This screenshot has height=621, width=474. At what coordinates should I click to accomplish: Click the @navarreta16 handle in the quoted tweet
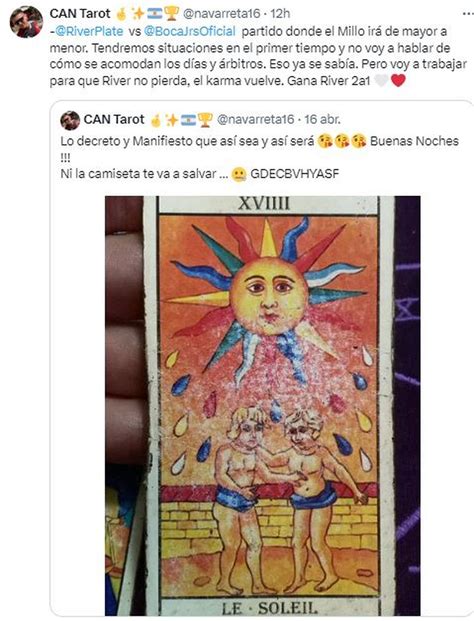(255, 119)
